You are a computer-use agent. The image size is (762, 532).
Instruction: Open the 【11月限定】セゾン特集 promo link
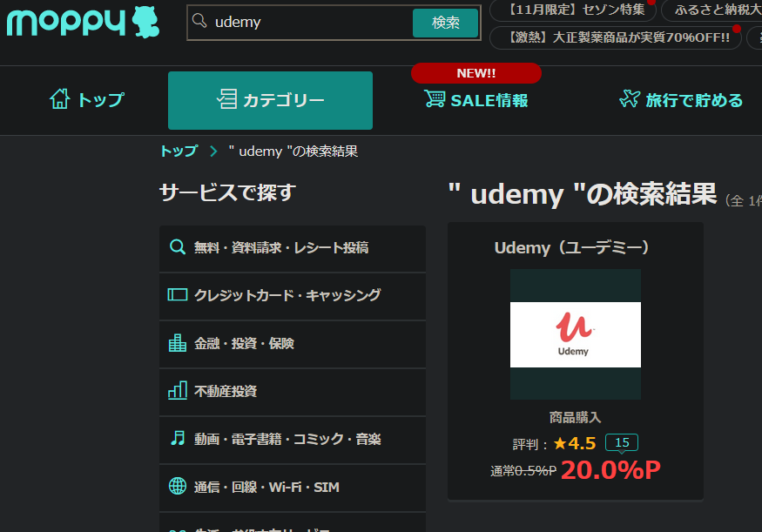coord(573,10)
